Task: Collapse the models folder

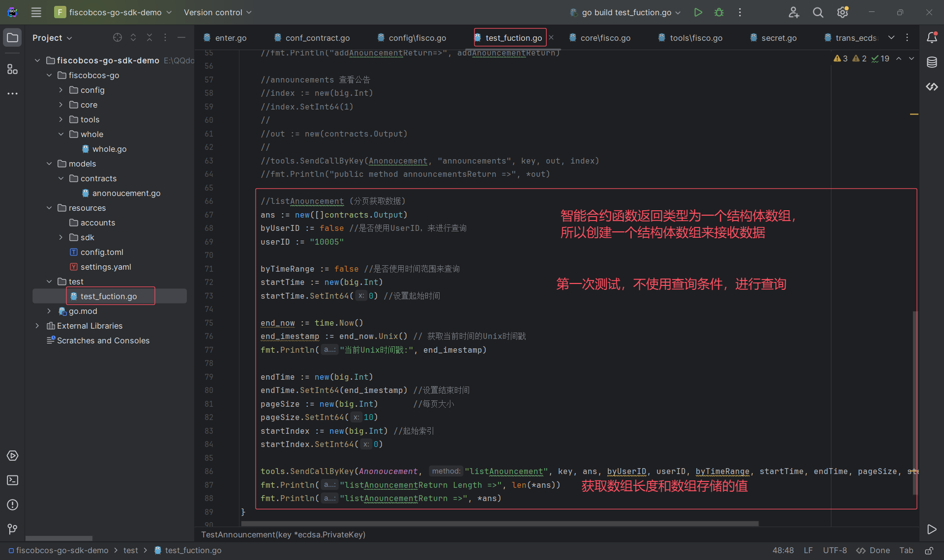Action: 49,164
